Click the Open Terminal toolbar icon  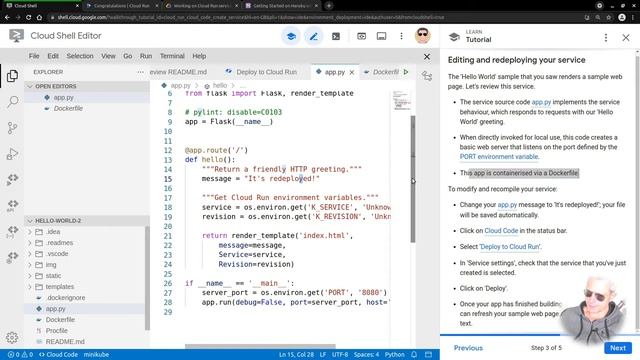336,36
